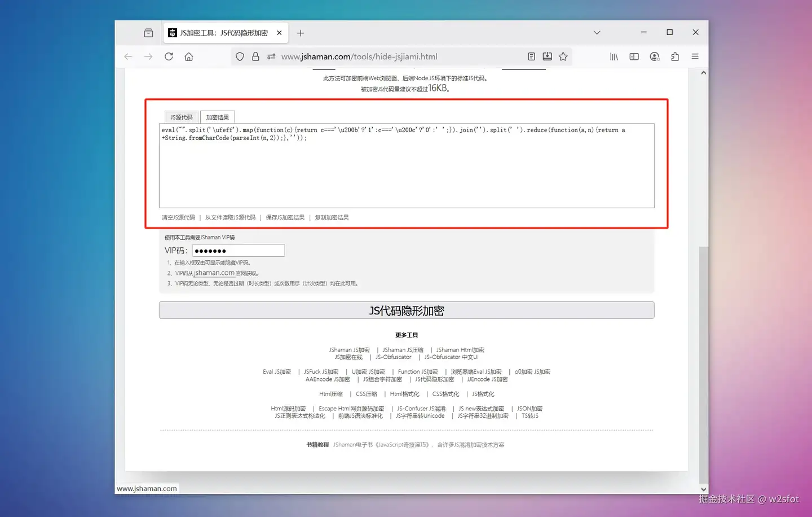Open the U加密 JS加密 link

pyautogui.click(x=368, y=371)
